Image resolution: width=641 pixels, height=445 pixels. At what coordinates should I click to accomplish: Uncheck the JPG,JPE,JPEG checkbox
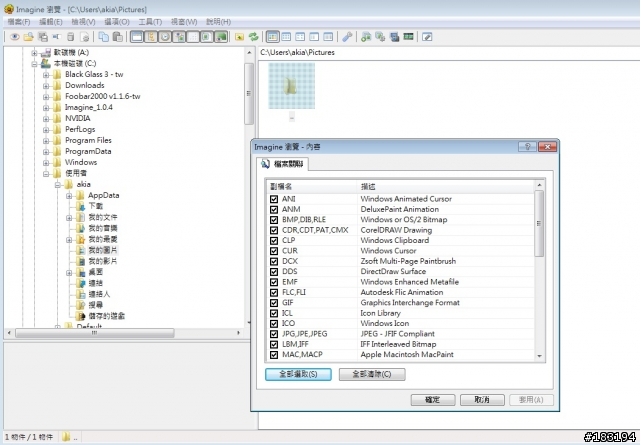[x=274, y=334]
